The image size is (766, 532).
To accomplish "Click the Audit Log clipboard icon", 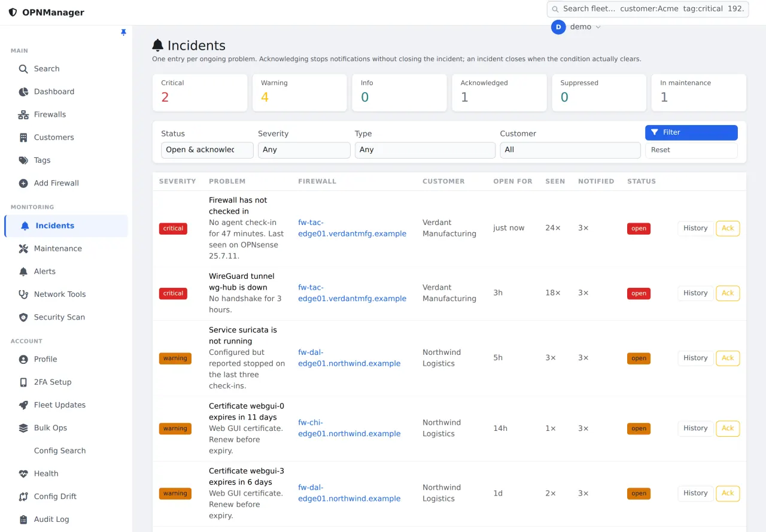I will (23, 519).
